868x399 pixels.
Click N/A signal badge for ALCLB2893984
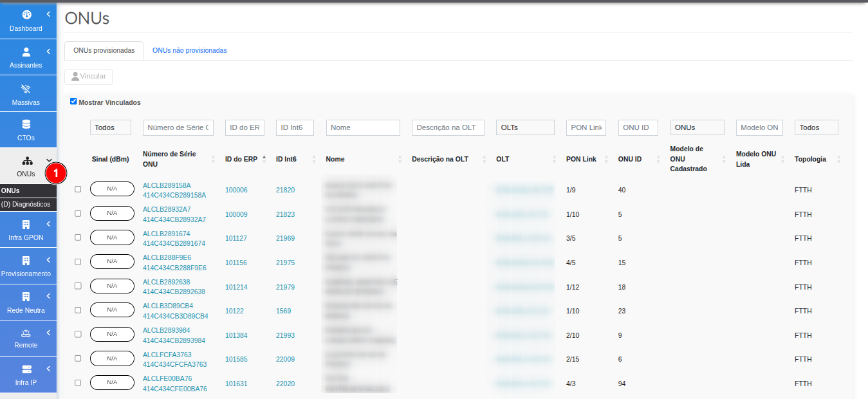click(112, 334)
